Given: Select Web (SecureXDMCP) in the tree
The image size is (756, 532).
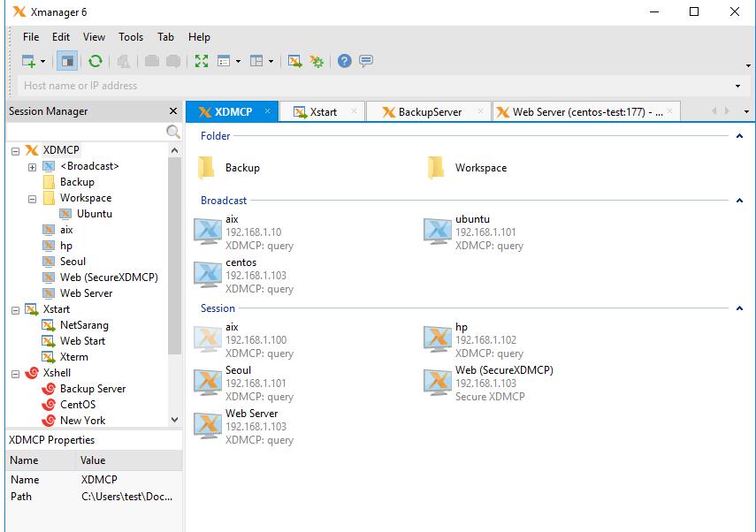Looking at the screenshot, I should tap(109, 277).
